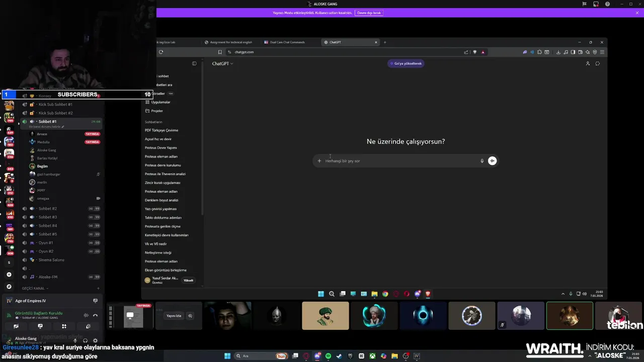Switch to 'Dual Cam Chat Commands' tab
The width and height of the screenshot is (644, 362).
287,42
